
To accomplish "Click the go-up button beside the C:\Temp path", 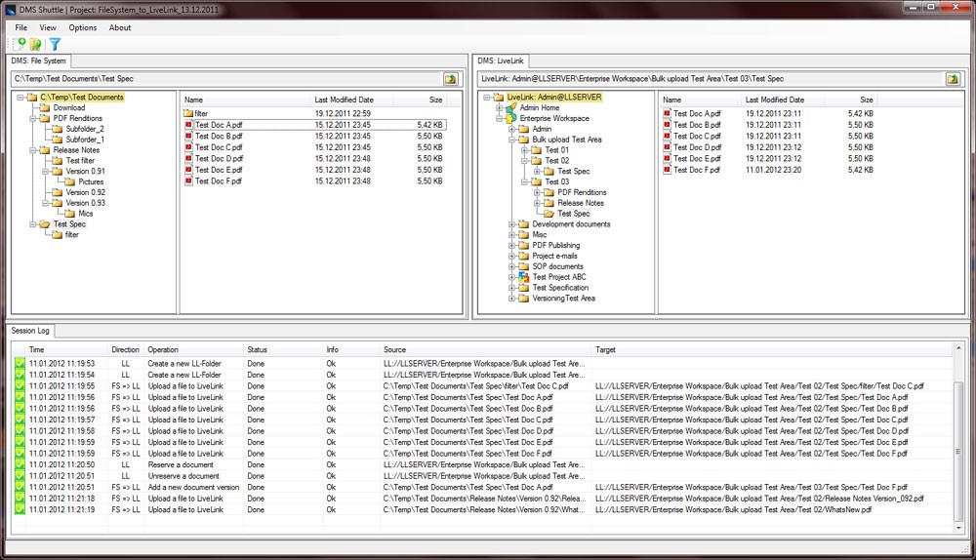I will [451, 79].
